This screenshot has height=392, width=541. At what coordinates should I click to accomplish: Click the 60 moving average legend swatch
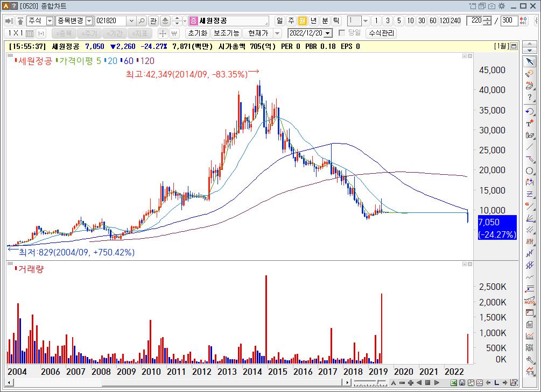click(122, 61)
